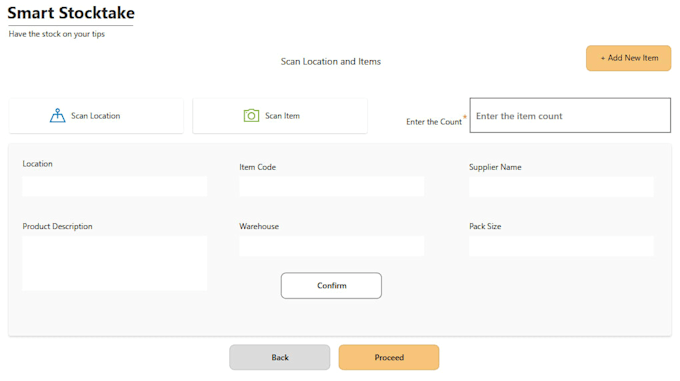Image resolution: width=680 pixels, height=381 pixels.
Task: Click the 'Scan Location and Items' heading
Action: click(x=330, y=62)
